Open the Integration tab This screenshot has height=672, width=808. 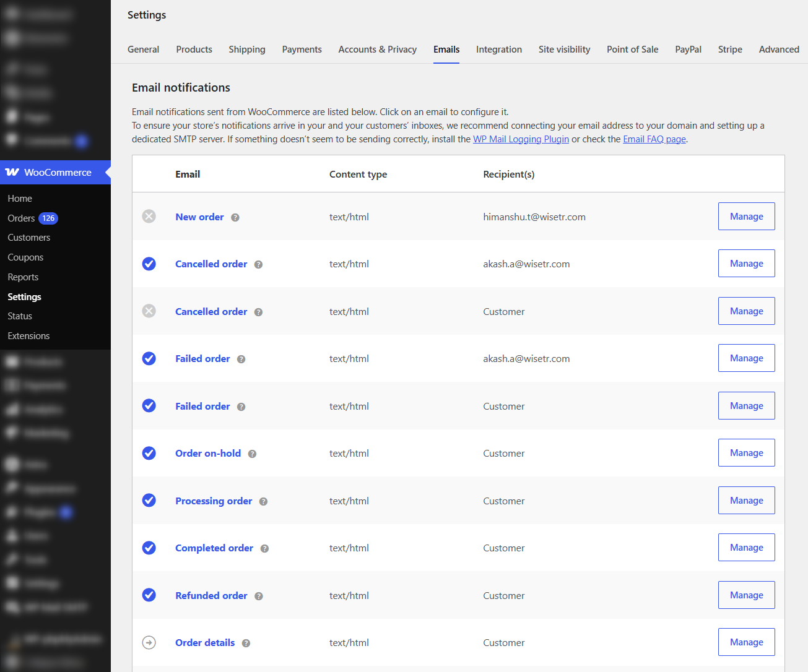[x=499, y=50]
